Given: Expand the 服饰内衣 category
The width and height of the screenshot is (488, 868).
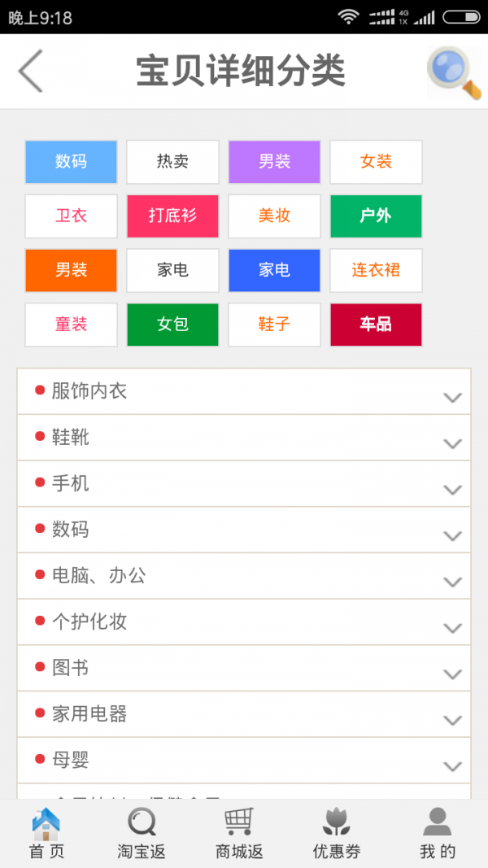Looking at the screenshot, I should [244, 392].
